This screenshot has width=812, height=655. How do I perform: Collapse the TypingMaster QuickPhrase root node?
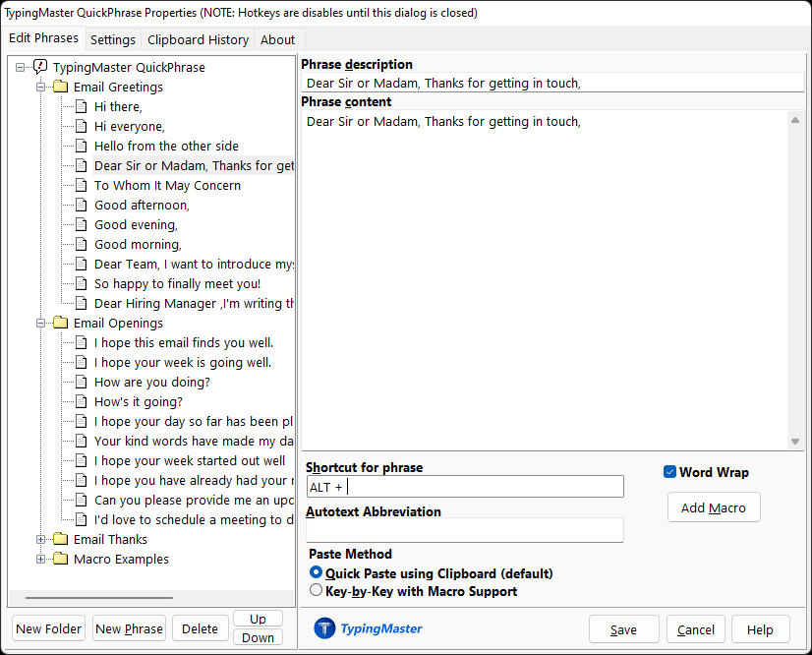point(20,67)
